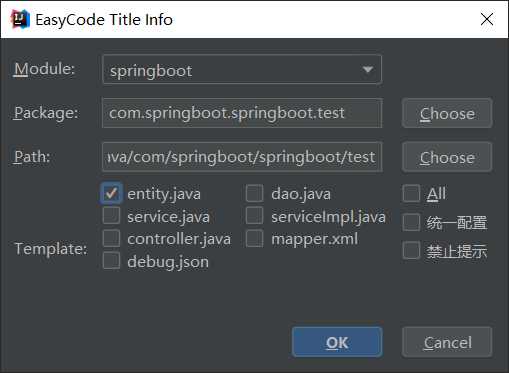
Task: Choose a path using the Choose button
Action: 447,157
